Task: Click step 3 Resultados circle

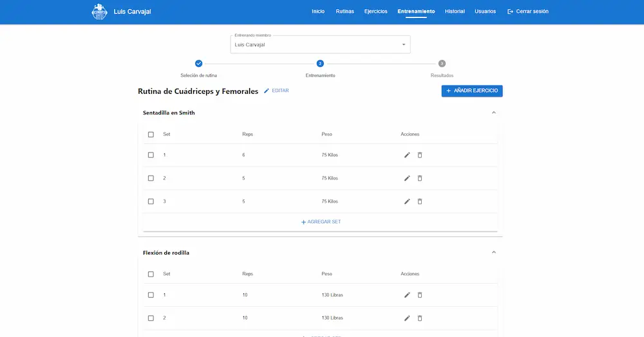Action: [442, 64]
